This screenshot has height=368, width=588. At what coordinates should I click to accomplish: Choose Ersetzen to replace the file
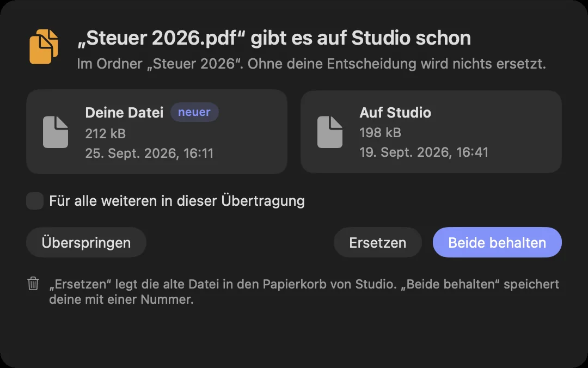tap(378, 242)
